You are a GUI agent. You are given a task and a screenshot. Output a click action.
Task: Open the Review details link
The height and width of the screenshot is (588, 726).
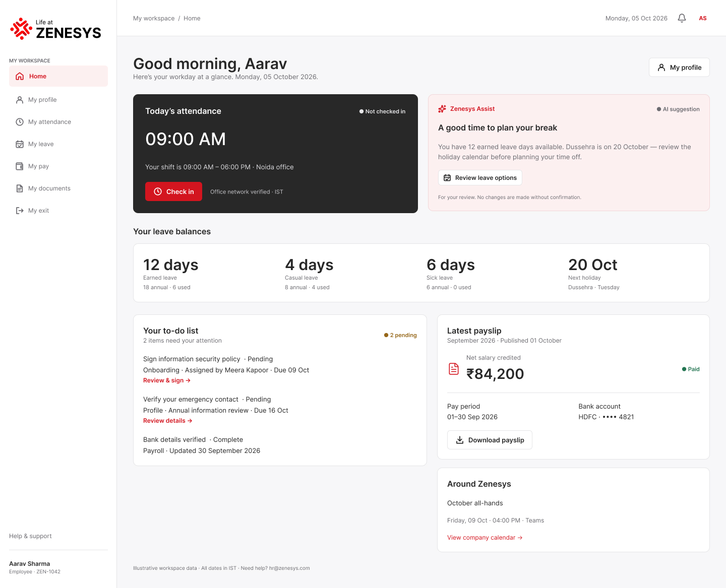tap(168, 421)
